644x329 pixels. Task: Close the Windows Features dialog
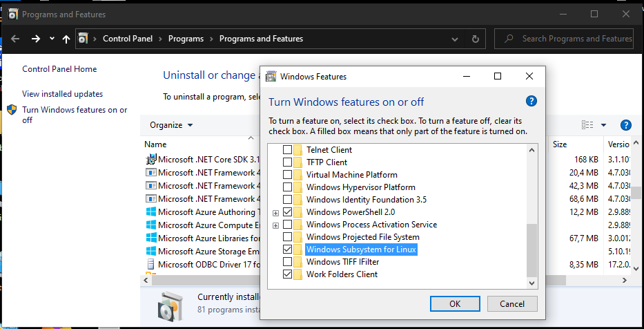pos(529,76)
